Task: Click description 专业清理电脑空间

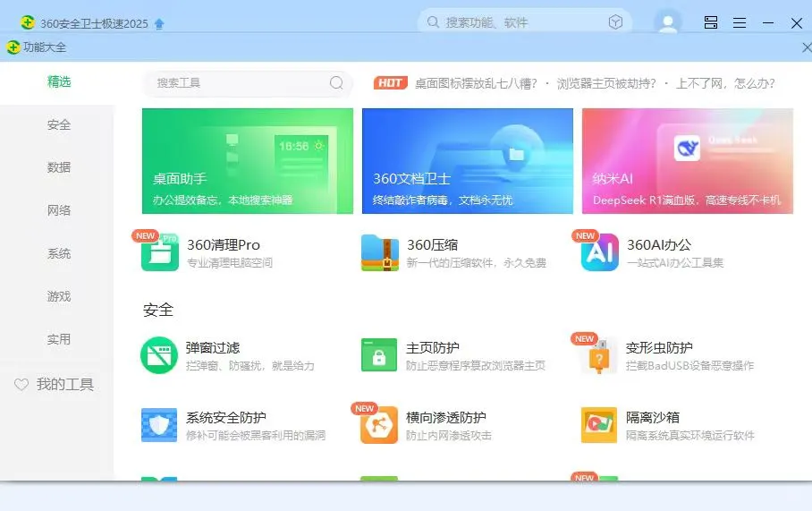Action: click(x=230, y=263)
